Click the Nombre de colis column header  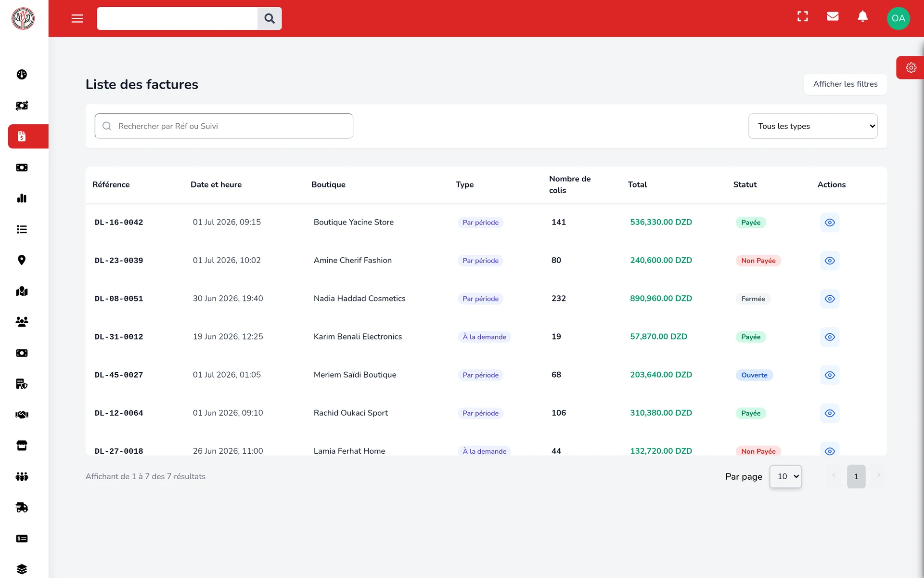(x=570, y=184)
